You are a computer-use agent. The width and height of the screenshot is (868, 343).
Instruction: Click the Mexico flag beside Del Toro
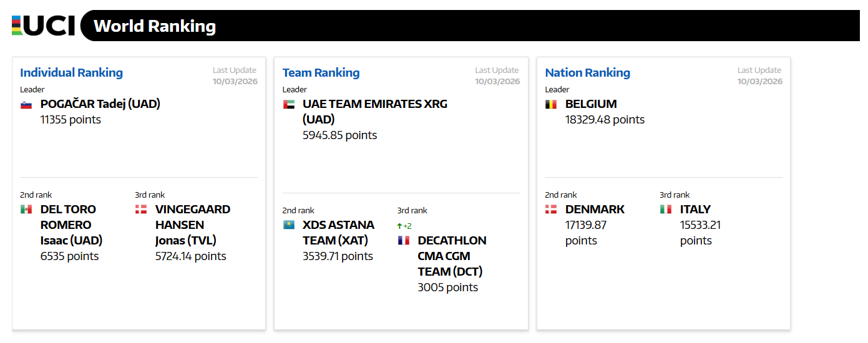(26, 210)
